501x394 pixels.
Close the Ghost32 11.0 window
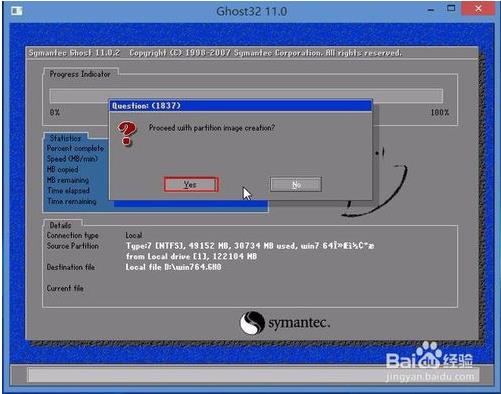pos(478,9)
